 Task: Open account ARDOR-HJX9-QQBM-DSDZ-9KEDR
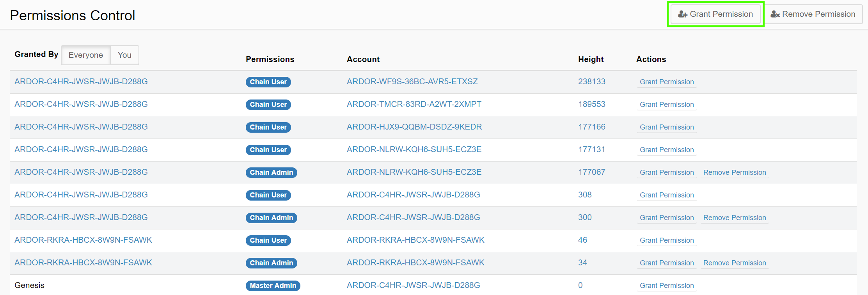coord(414,127)
